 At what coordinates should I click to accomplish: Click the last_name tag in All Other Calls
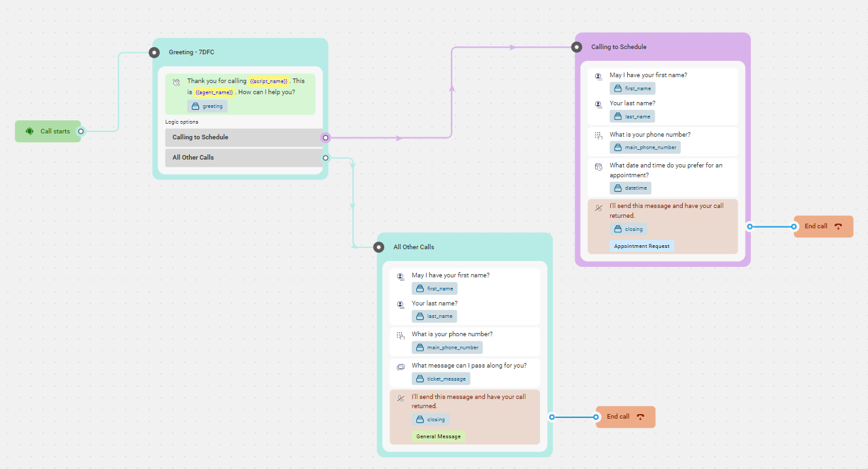pos(434,317)
